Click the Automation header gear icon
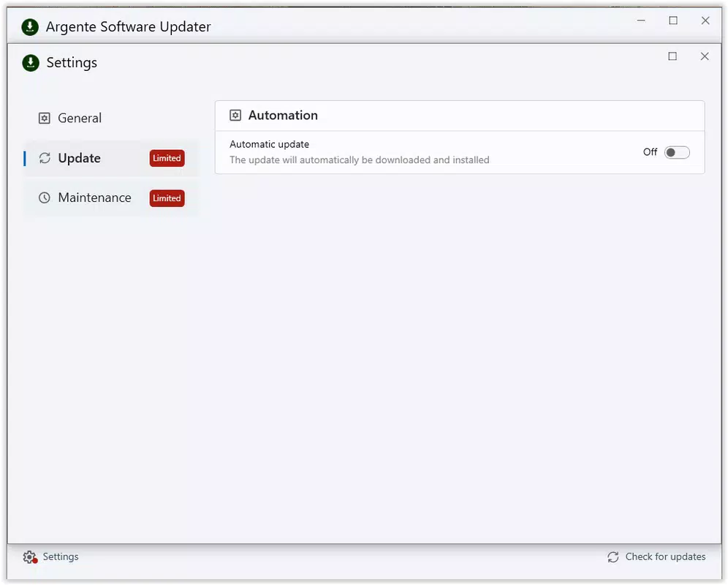728x585 pixels. (235, 116)
